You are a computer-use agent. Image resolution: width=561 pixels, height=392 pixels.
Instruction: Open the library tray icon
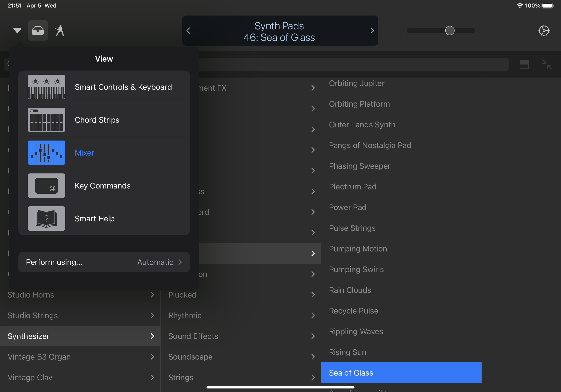pyautogui.click(x=38, y=31)
